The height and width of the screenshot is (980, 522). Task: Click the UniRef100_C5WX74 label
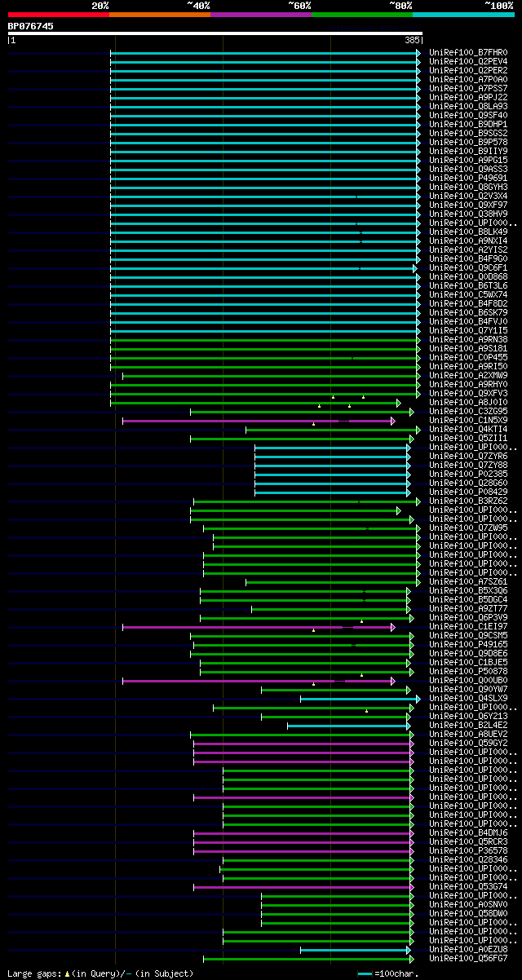pyautogui.click(x=468, y=294)
